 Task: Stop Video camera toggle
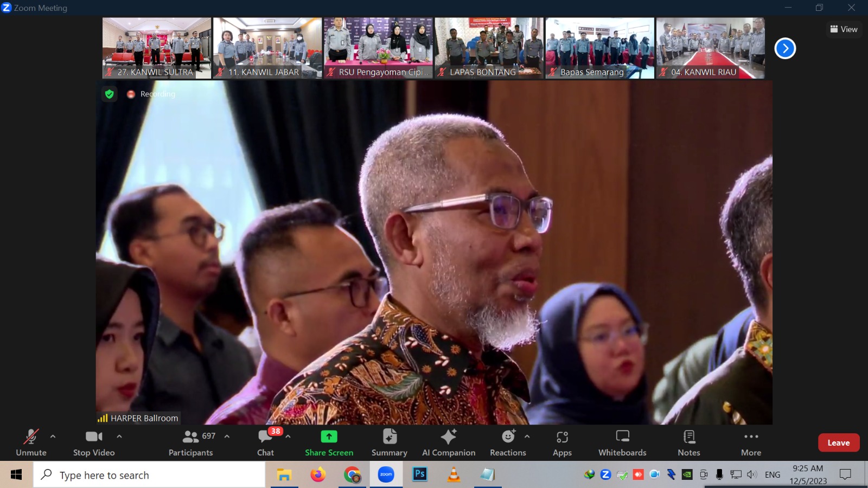(x=94, y=442)
